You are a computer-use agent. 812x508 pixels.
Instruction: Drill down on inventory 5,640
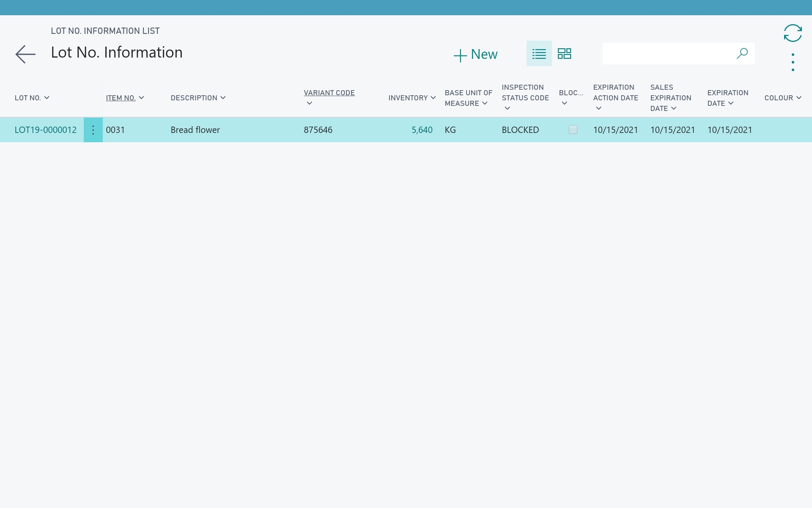tap(422, 130)
